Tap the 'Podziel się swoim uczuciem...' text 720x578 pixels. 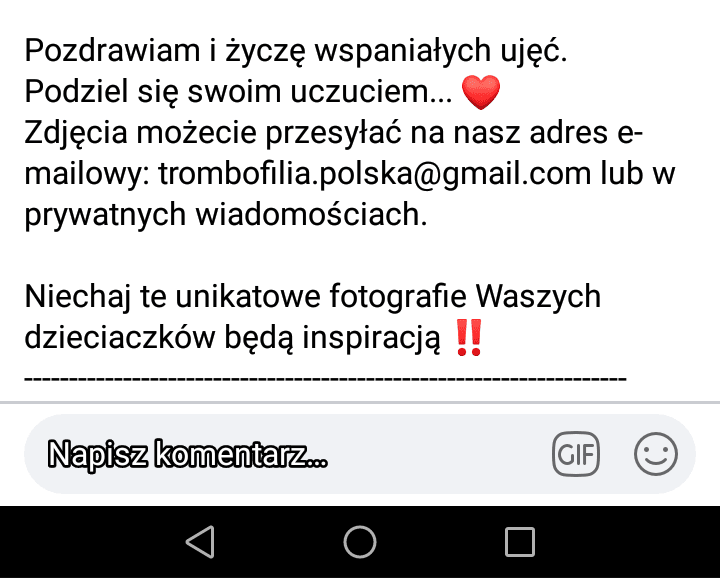point(238,92)
